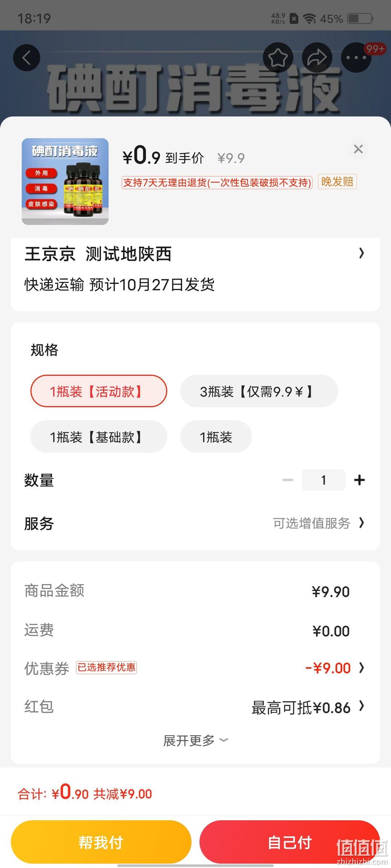Expand 展开更多 price details
Screen dimensions: 391x868
195,741
